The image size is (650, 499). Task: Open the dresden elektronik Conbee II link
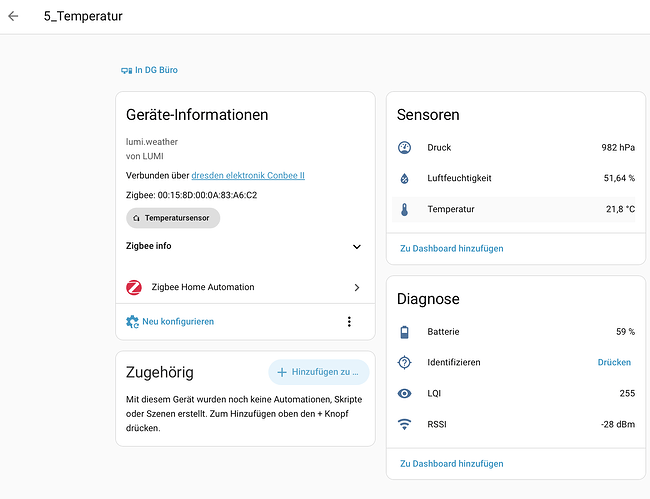click(x=248, y=175)
